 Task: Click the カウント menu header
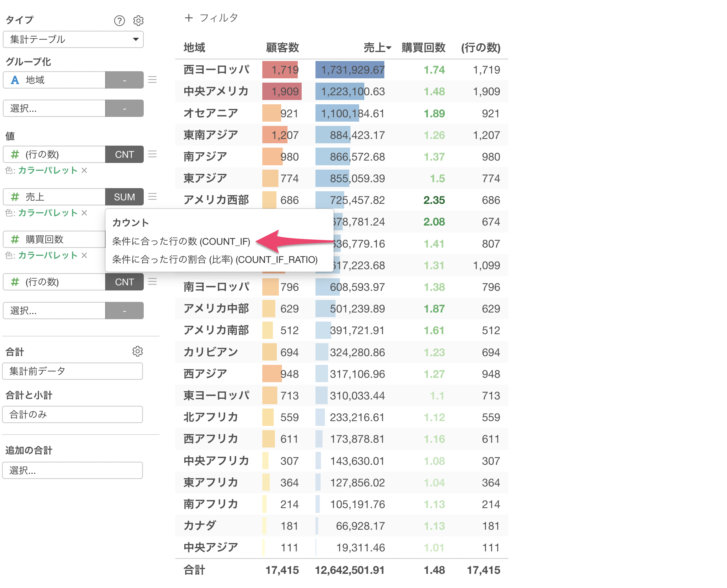130,222
